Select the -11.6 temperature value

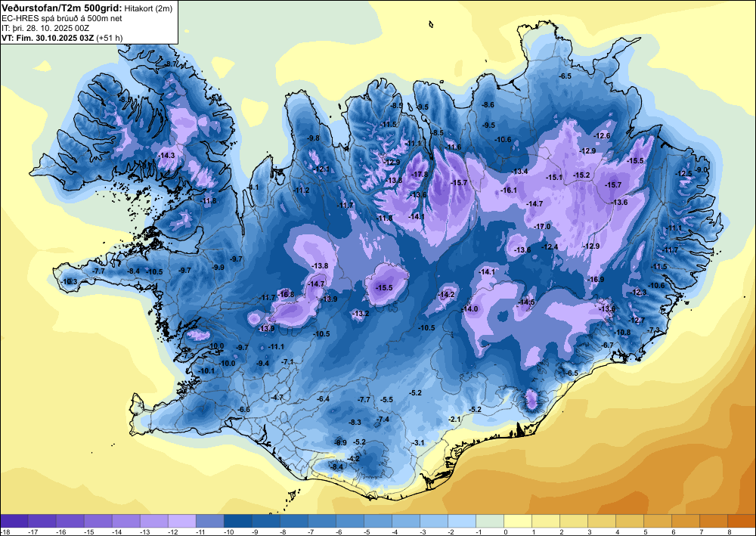click(453, 147)
